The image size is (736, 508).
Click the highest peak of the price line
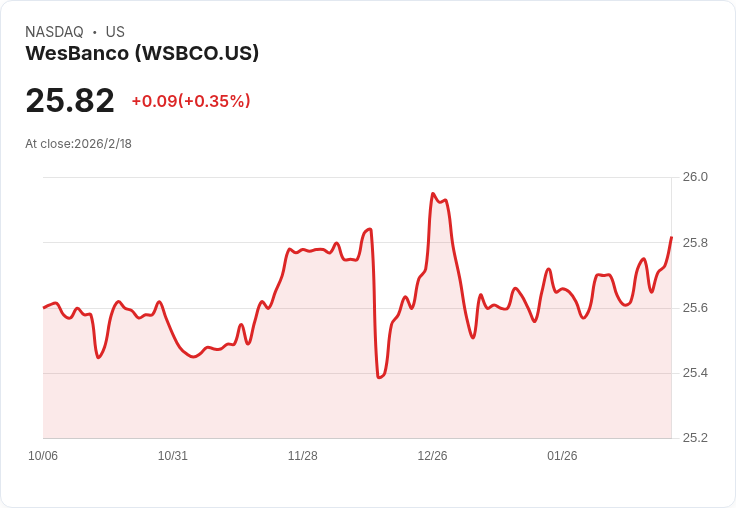click(433, 193)
